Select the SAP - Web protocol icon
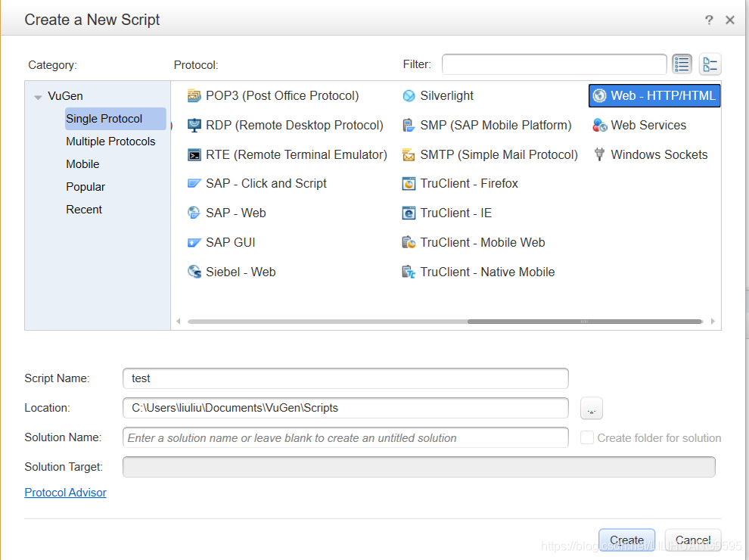749x560 pixels. (x=194, y=213)
